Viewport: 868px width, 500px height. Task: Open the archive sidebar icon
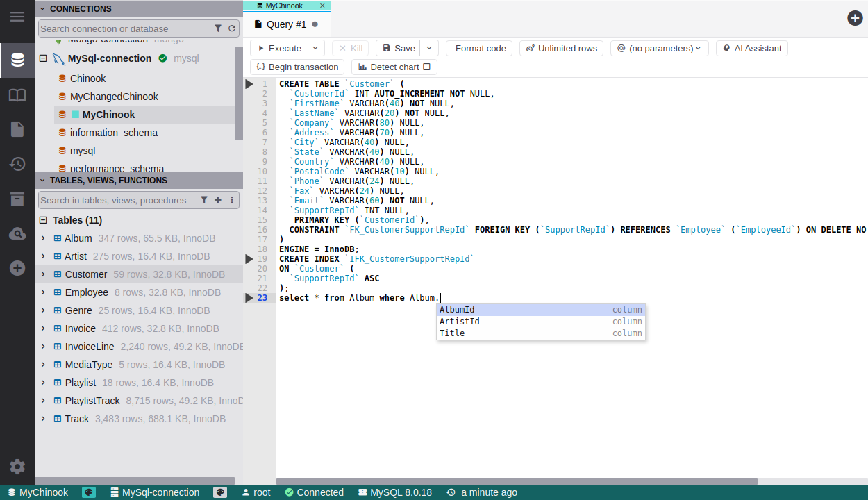coord(17,199)
